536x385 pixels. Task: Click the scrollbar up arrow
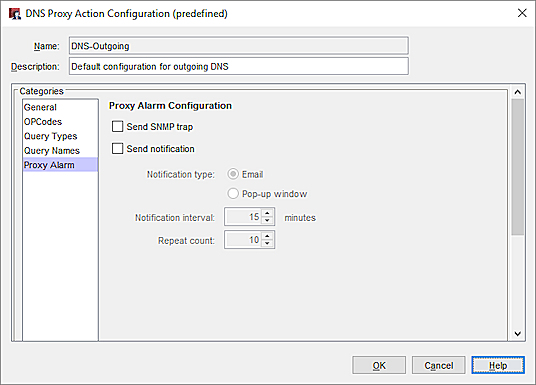coord(518,92)
